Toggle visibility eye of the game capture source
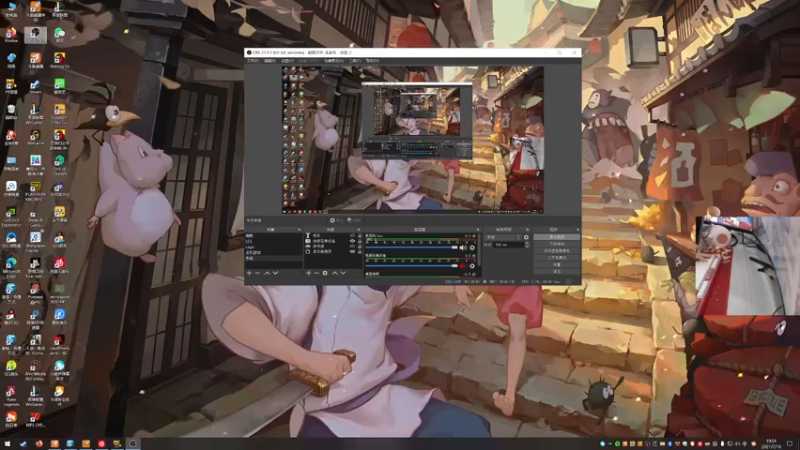This screenshot has width=800, height=450. pyautogui.click(x=352, y=246)
